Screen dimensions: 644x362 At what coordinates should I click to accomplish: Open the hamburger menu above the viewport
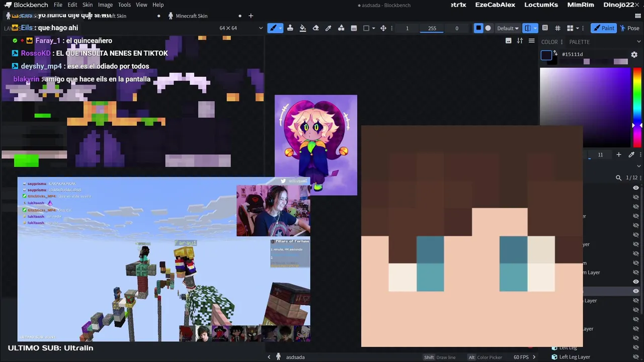[x=531, y=41]
